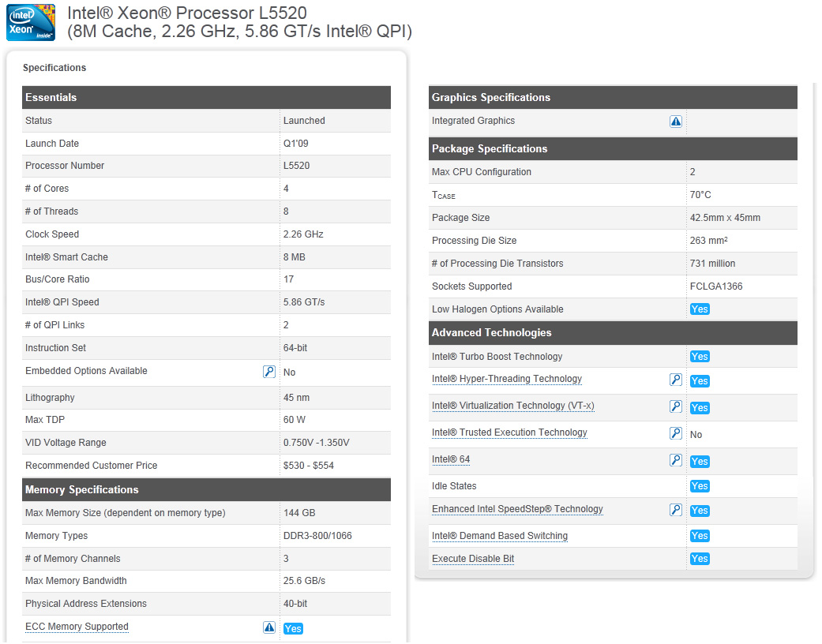Click the Graphics Specifications section header
The width and height of the screenshot is (822, 644).
[613, 97]
